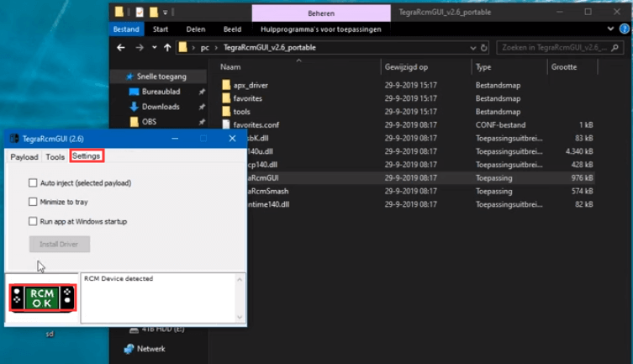The image size is (633, 364).
Task: Go up one folder level arrow
Action: click(168, 48)
